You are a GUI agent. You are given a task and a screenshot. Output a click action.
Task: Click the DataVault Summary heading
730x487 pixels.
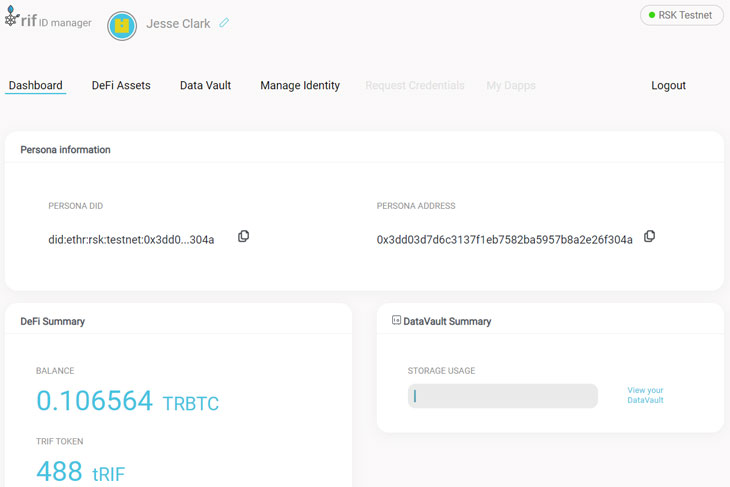point(447,322)
